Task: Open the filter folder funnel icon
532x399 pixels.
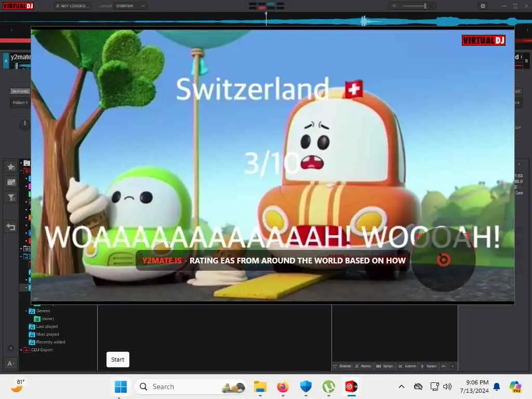Action: 11,197
